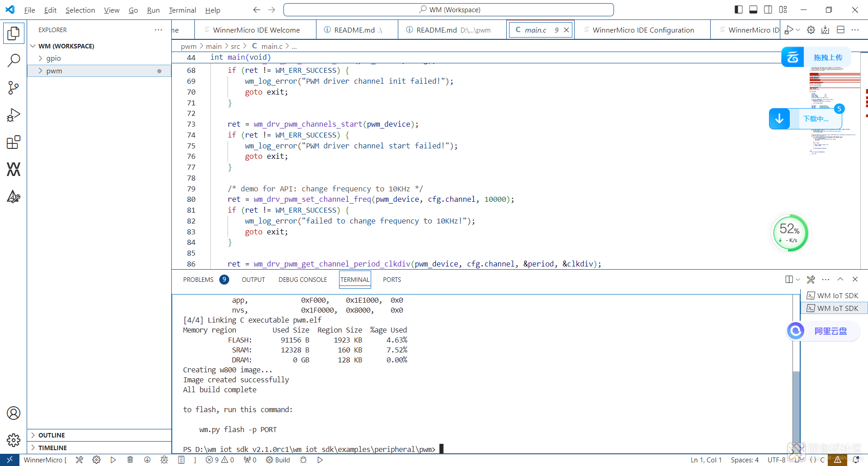
Task: Open the Manage gear in the activity bar
Action: [x=14, y=440]
